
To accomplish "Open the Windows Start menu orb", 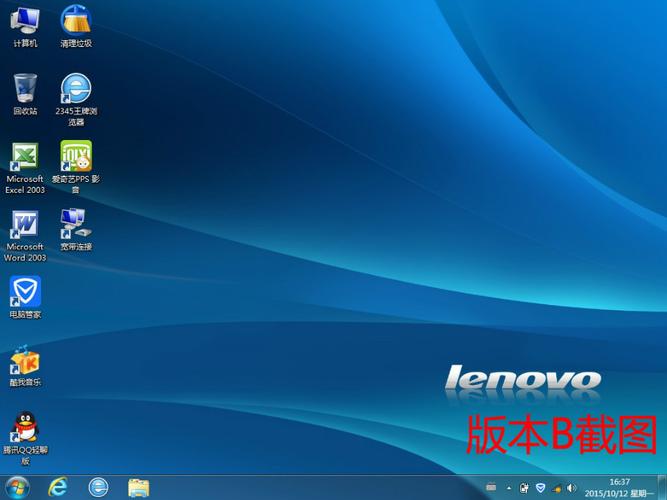I will tap(17, 487).
